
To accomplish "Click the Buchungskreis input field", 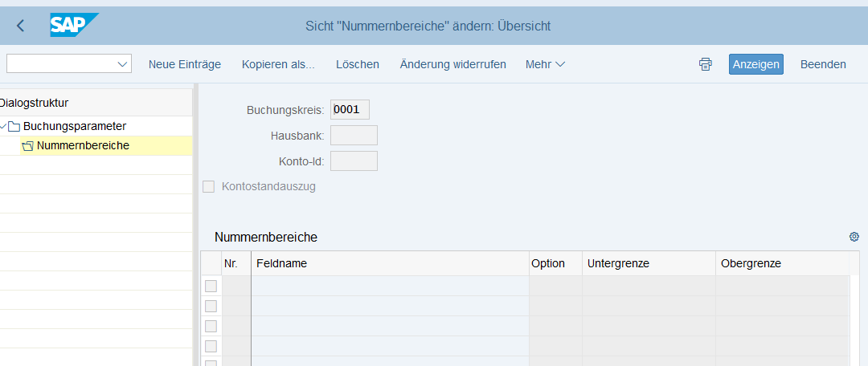I will (x=350, y=110).
